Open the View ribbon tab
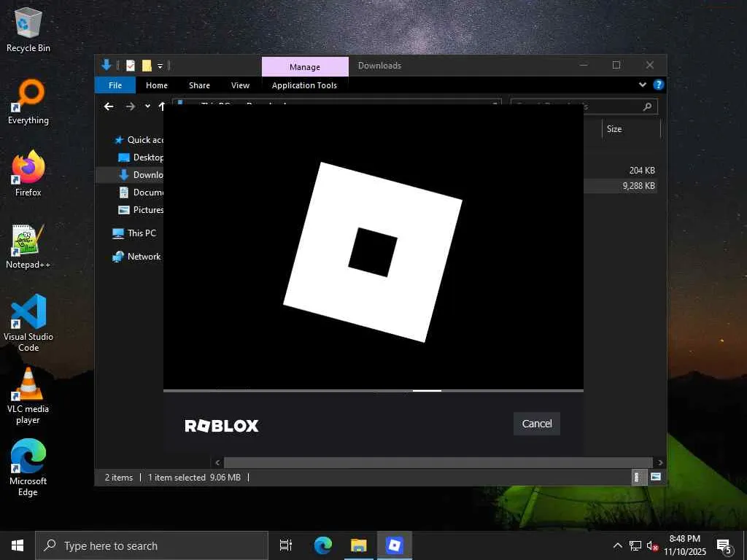The height and width of the screenshot is (560, 747). (x=240, y=85)
